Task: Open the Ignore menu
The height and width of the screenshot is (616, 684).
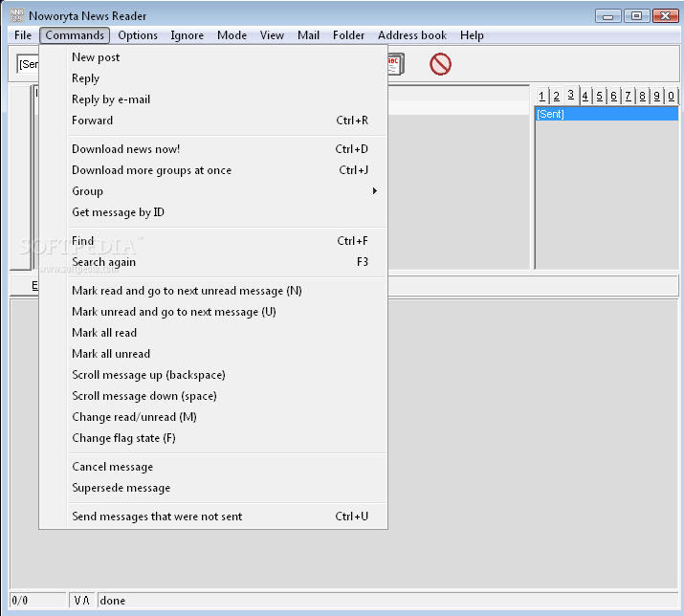Action: (x=187, y=35)
